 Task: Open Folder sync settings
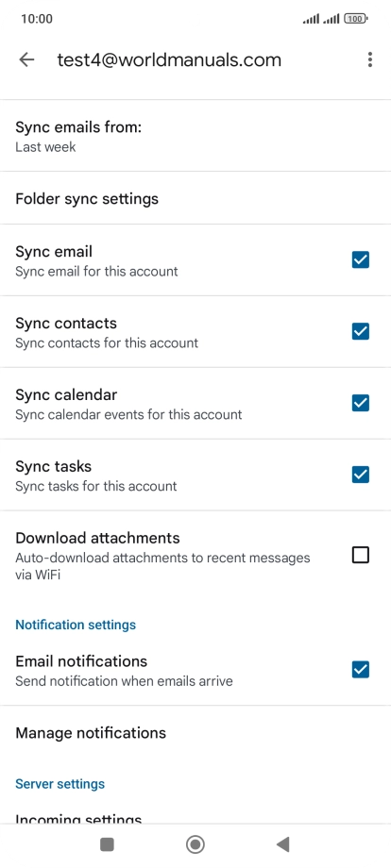tap(195, 198)
